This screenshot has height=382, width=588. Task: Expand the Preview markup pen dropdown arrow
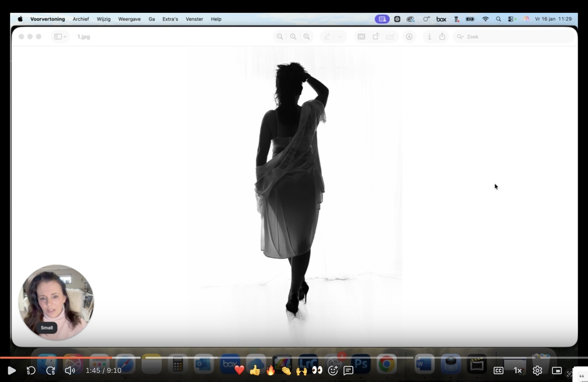(341, 37)
